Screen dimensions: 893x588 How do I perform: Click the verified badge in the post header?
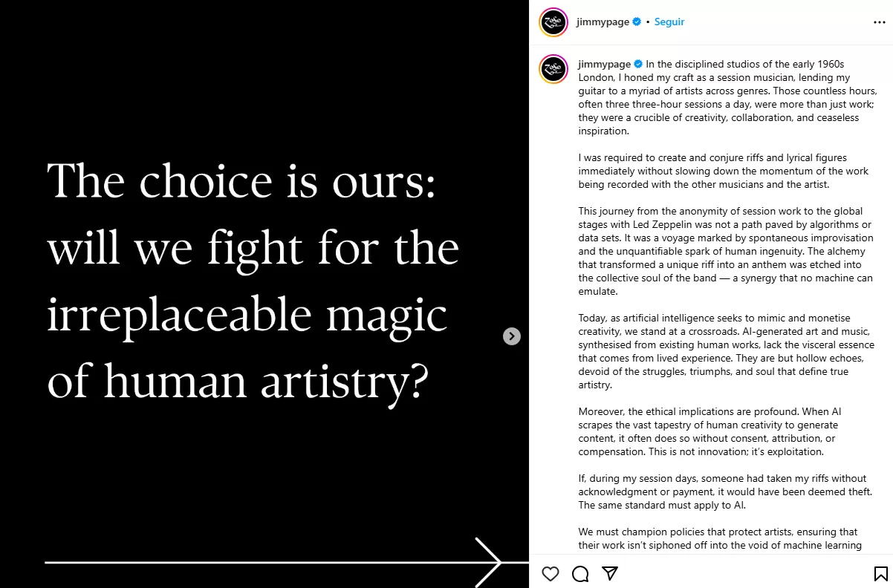point(637,22)
